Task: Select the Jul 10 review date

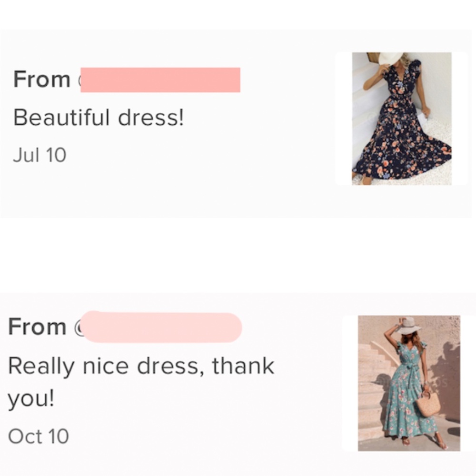Action: coord(40,155)
